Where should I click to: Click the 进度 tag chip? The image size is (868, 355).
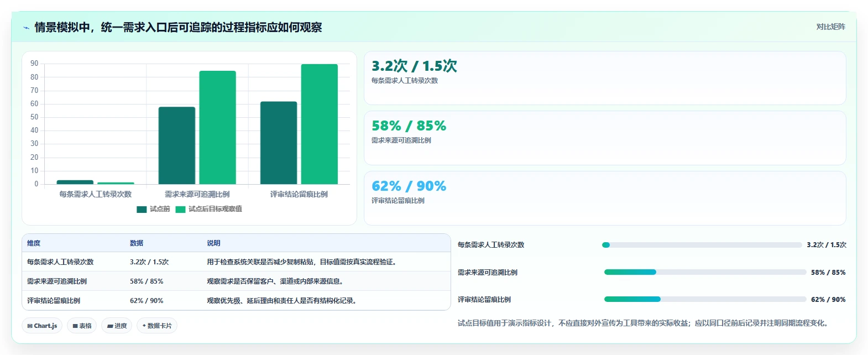click(x=117, y=326)
